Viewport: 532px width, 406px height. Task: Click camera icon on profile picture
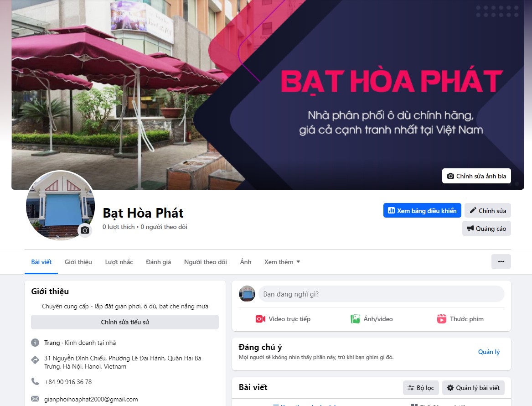(85, 230)
